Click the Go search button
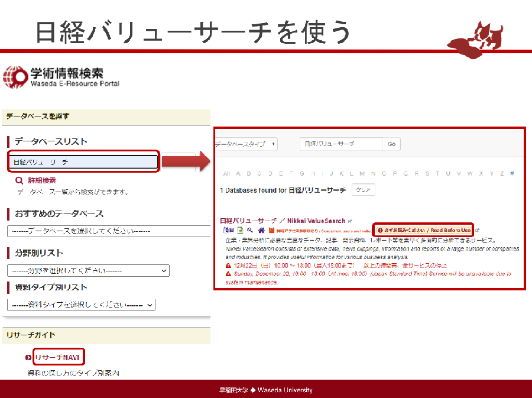This screenshot has height=398, width=532. tap(391, 144)
